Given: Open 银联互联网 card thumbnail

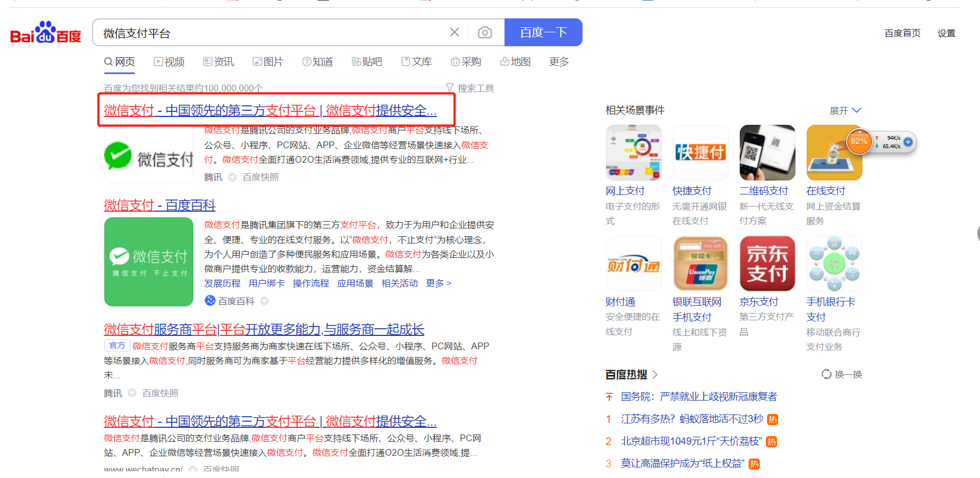Looking at the screenshot, I should [701, 264].
